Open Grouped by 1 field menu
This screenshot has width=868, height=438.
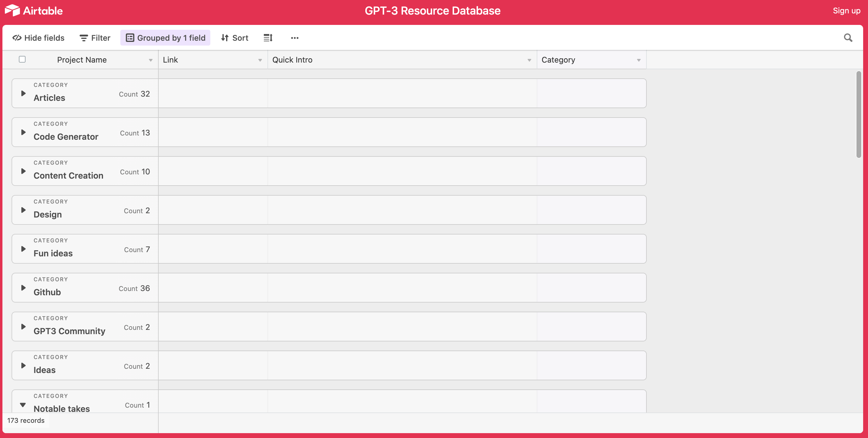(x=165, y=38)
